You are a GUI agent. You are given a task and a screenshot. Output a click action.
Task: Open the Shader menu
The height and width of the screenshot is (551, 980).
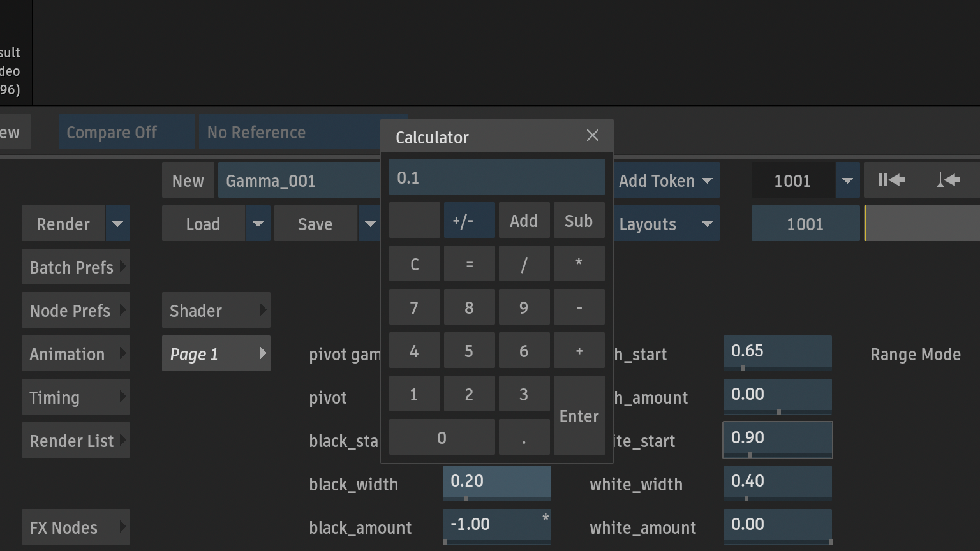pyautogui.click(x=216, y=311)
